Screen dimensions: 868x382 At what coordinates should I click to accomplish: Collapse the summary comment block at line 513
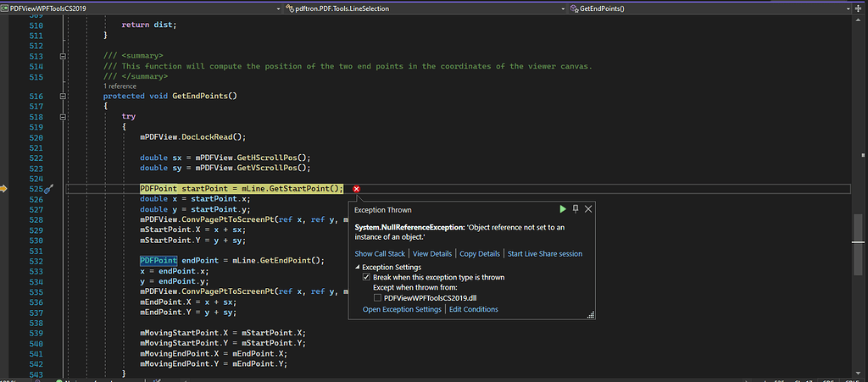tap(63, 57)
